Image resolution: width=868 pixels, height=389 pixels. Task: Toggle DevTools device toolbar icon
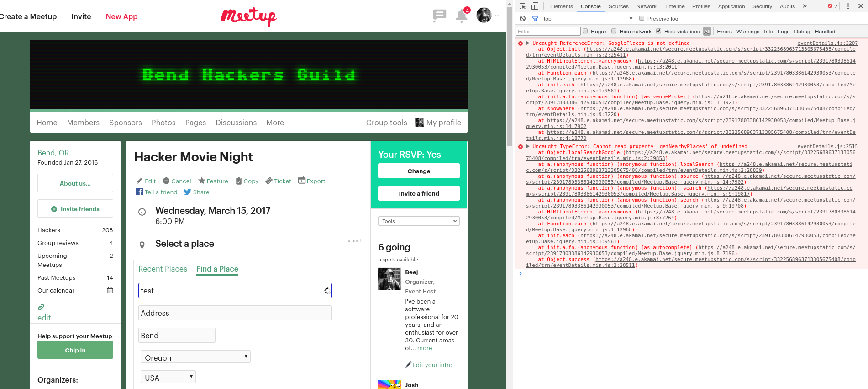click(535, 6)
